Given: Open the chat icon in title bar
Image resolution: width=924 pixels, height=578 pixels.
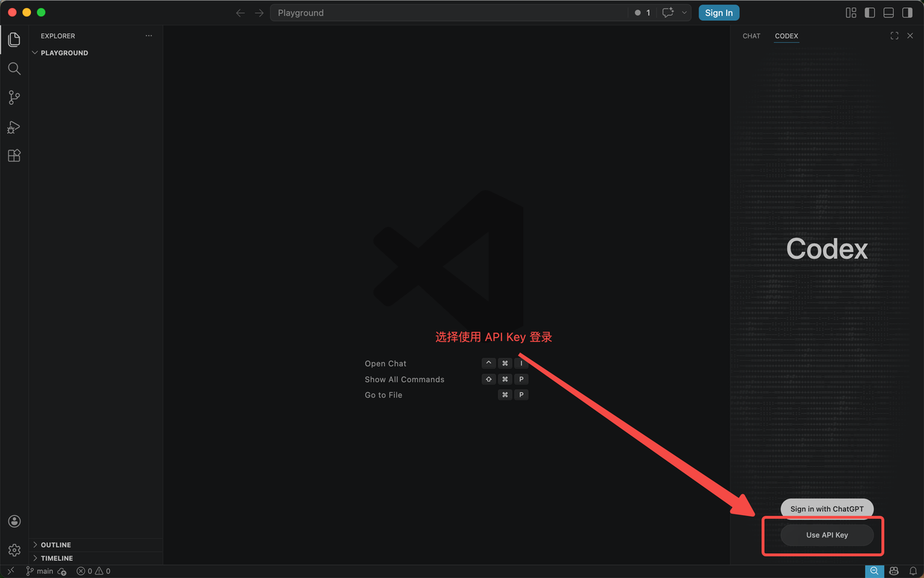Looking at the screenshot, I should coord(668,13).
